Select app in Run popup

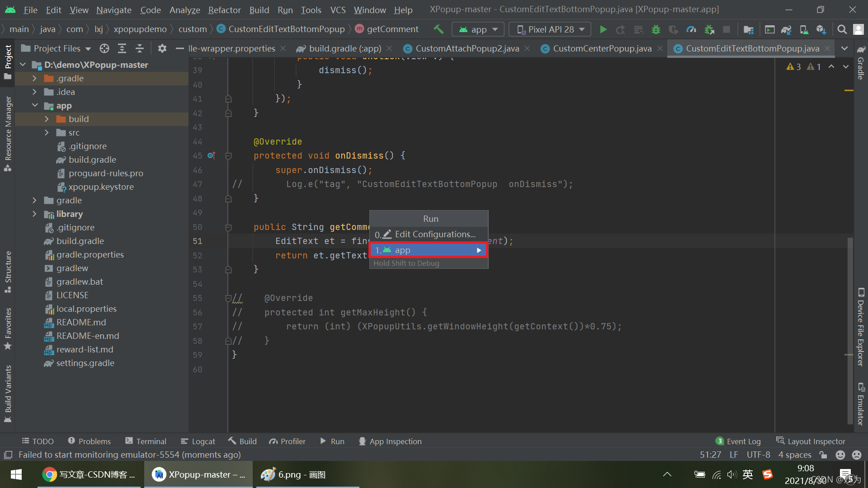(x=429, y=250)
